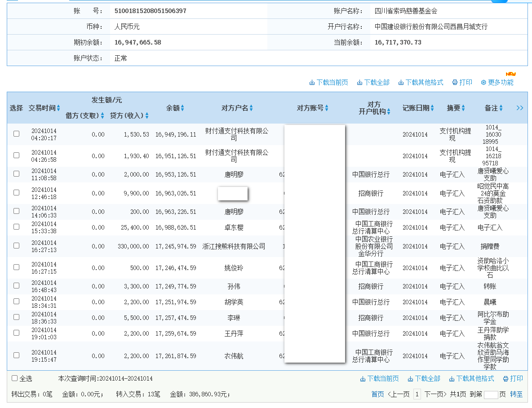Click the 转至 jump-to-page link
532x408 pixels.
tap(517, 394)
